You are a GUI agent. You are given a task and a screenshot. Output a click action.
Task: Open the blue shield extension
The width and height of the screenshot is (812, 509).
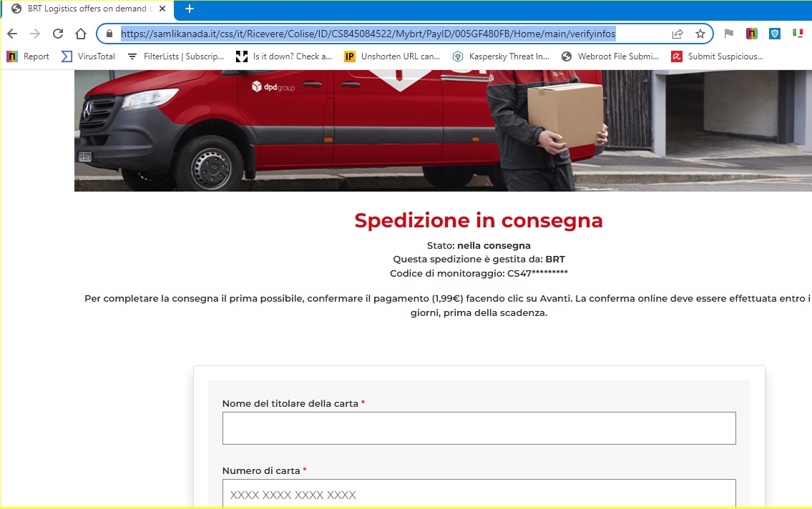click(775, 34)
